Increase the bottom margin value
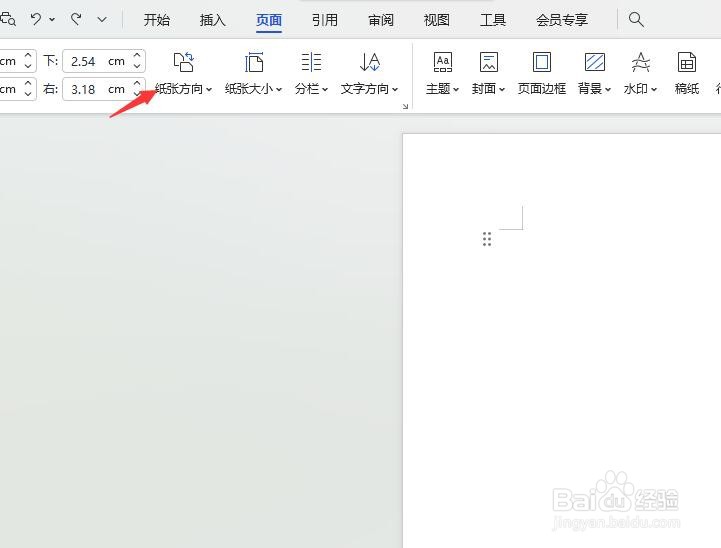Screen dimensions: 721x548 click(x=137, y=56)
